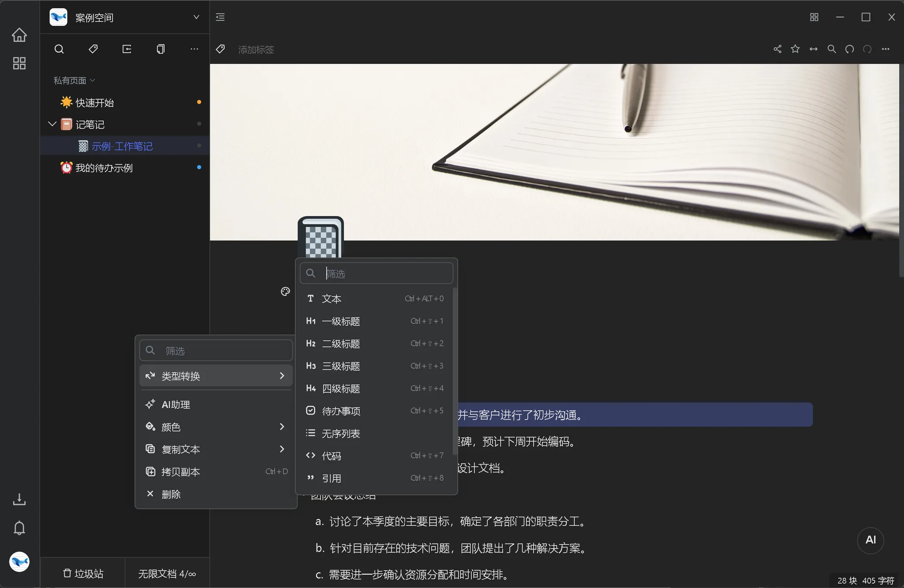Toggle page width arrows icon
The height and width of the screenshot is (588, 904).
pyautogui.click(x=814, y=49)
